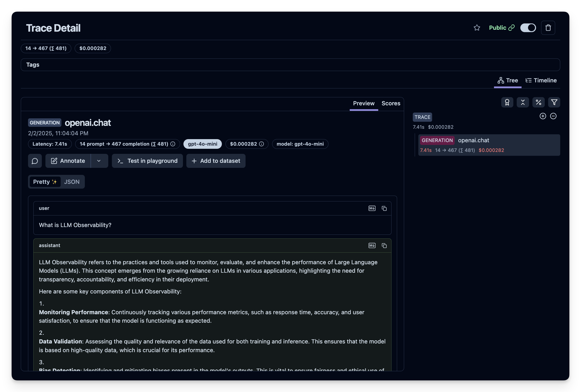Screen dimensions: 581x392
Task: Star this trace
Action: 477,28
